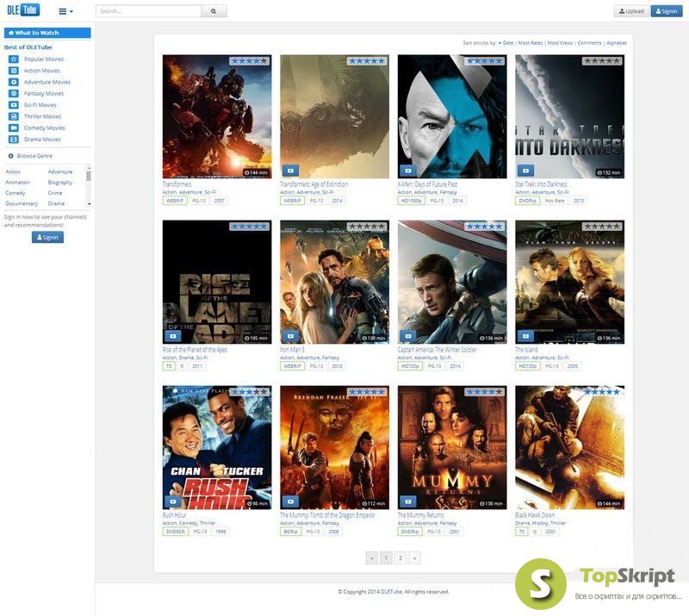Image resolution: width=689 pixels, height=616 pixels.
Task: Open the Captain America: The Winter Soldier title
Action: [437, 350]
